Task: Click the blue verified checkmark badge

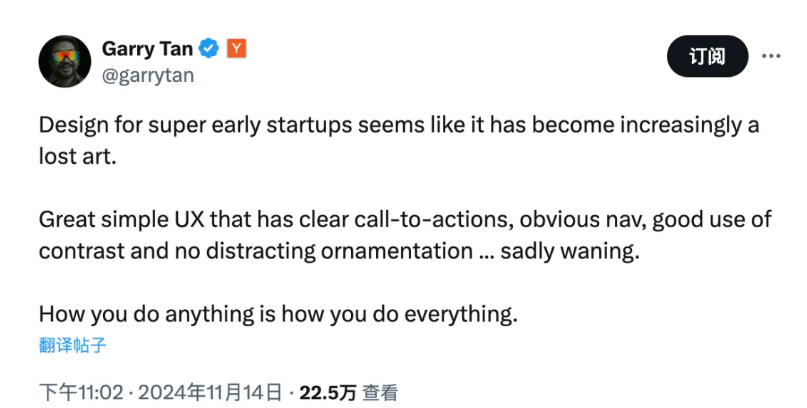Action: pyautogui.click(x=209, y=48)
